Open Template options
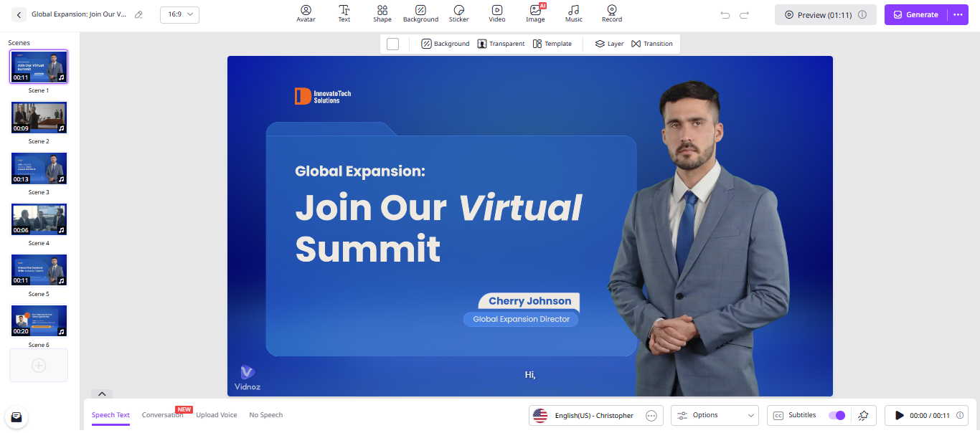The height and width of the screenshot is (433, 980). (x=552, y=44)
